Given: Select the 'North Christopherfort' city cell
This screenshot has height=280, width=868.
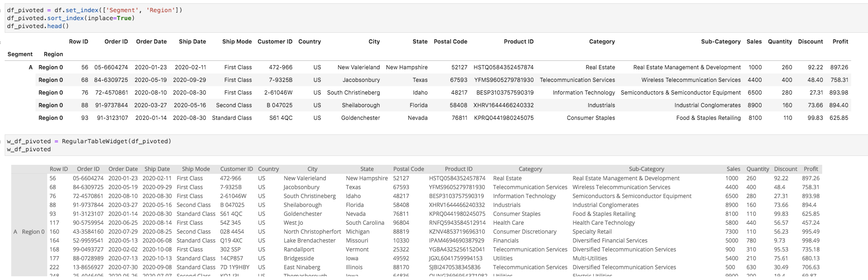Looking at the screenshot, I should pyautogui.click(x=312, y=232).
